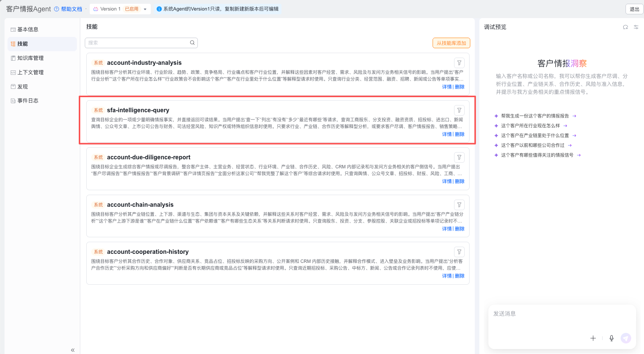Open 基本信息 in sidebar
Viewport: 644px width, 354px height.
click(x=42, y=29)
